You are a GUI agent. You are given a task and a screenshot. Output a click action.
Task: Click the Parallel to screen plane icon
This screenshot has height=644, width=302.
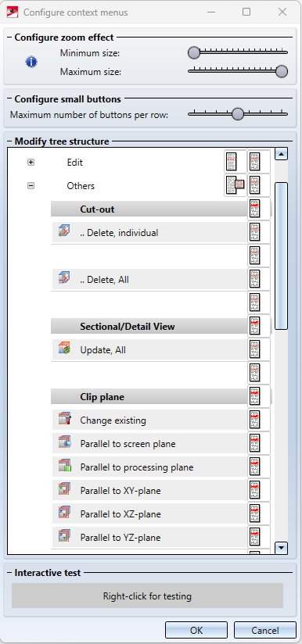64,444
